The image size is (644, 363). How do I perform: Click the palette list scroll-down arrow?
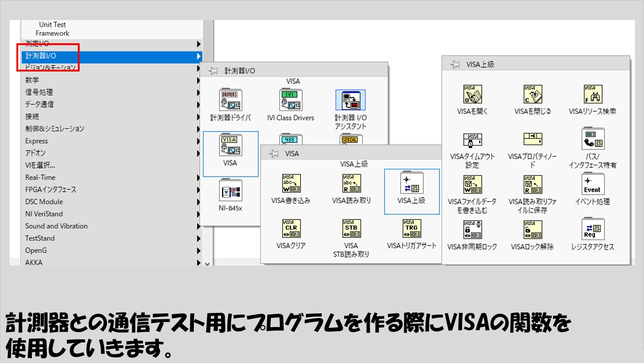pyautogui.click(x=208, y=263)
